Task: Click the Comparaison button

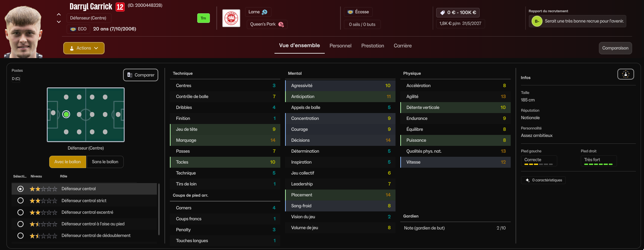Action: [x=615, y=48]
